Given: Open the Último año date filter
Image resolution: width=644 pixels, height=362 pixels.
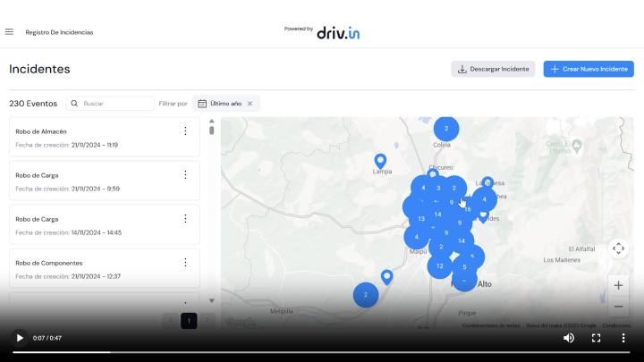Looking at the screenshot, I should click(x=220, y=104).
